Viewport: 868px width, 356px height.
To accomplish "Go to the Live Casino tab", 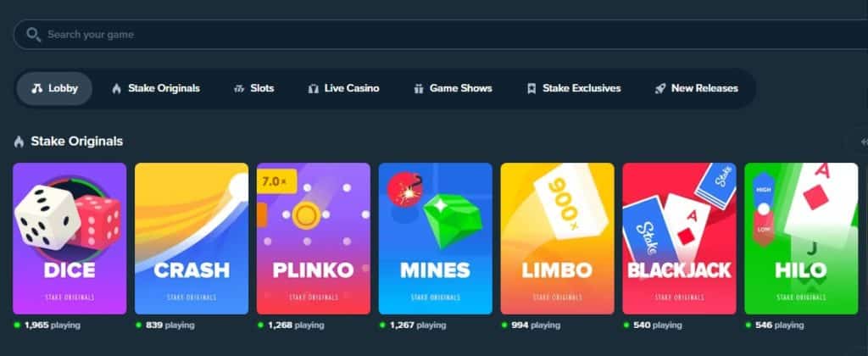I will 344,89.
